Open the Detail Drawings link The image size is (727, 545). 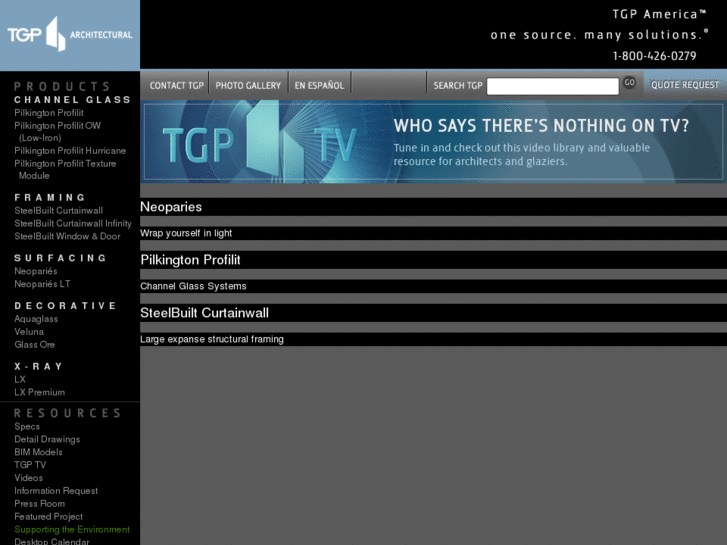coord(47,440)
